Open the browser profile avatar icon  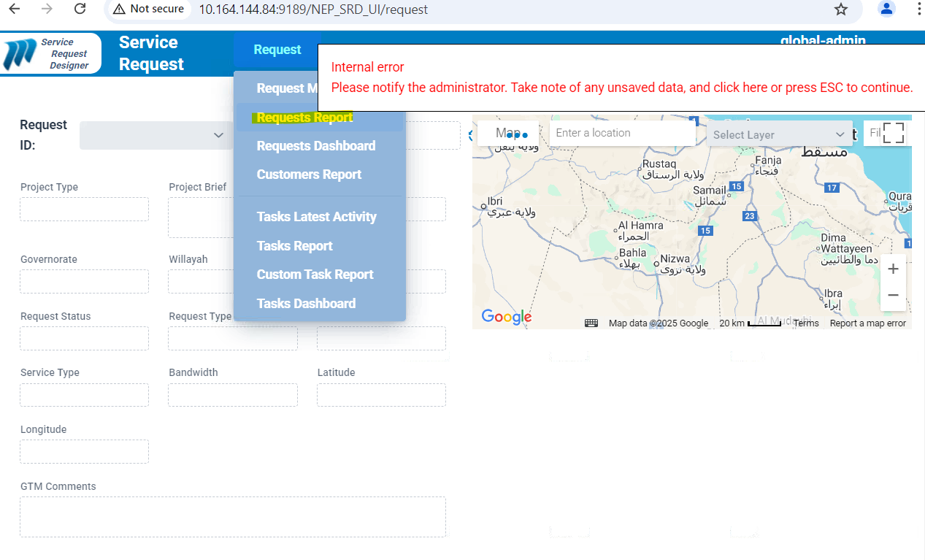(x=886, y=9)
